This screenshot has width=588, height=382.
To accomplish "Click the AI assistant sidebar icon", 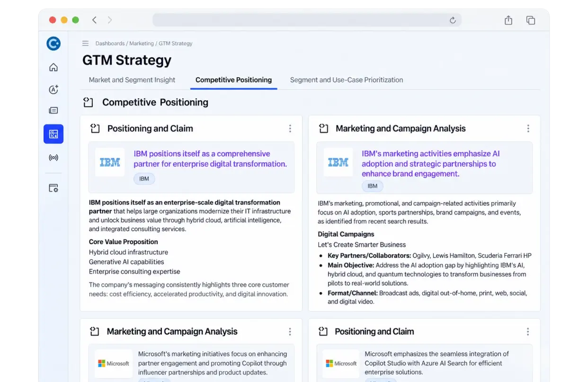I will tap(53, 89).
